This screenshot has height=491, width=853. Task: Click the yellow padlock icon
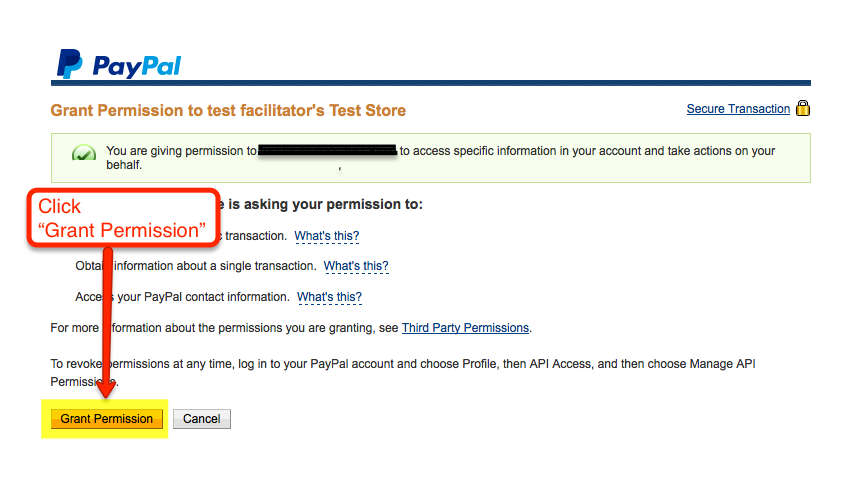pos(802,108)
